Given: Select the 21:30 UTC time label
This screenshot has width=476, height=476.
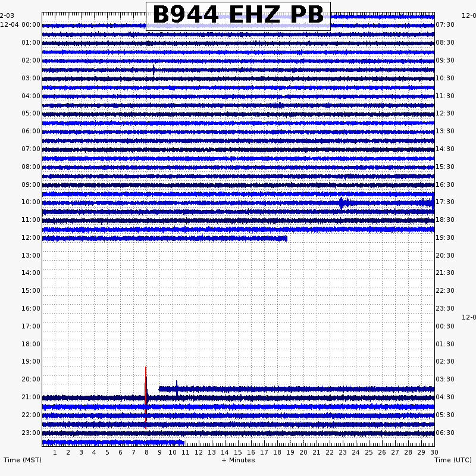Looking at the screenshot, I should click(x=445, y=273).
